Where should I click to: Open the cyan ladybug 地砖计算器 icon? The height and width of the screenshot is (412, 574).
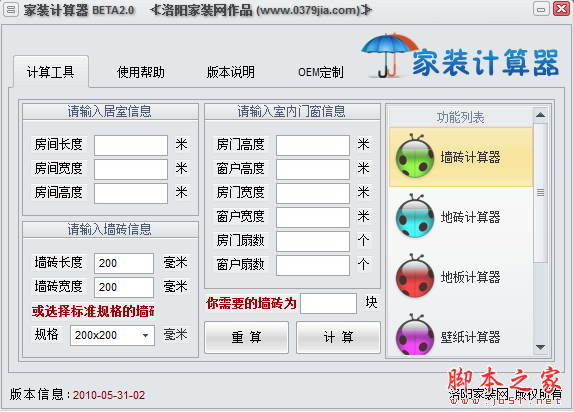(x=415, y=216)
